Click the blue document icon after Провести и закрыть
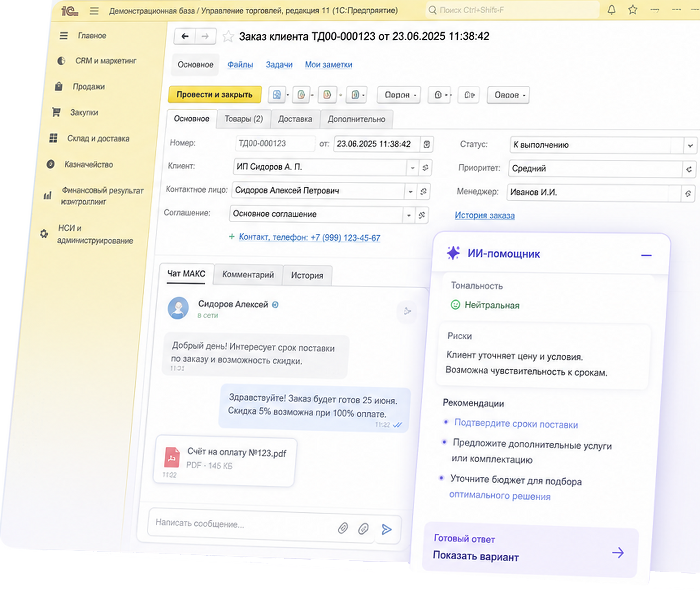This screenshot has height=591, width=700. point(277,95)
